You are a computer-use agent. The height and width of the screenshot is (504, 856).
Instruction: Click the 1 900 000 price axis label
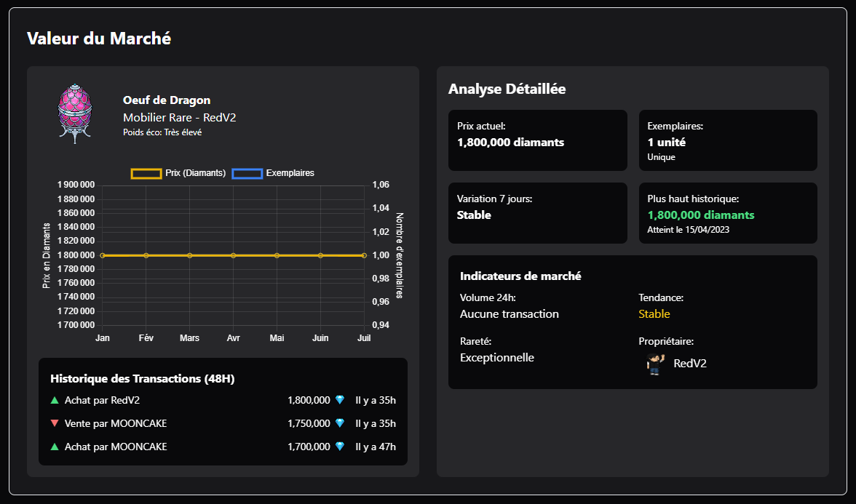76,185
